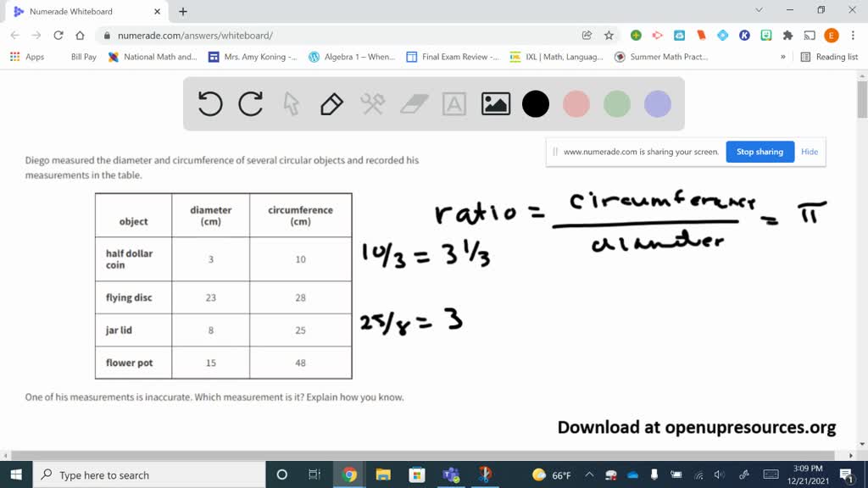Select the Pointer selection tool
The image size is (868, 488).
pyautogui.click(x=290, y=103)
